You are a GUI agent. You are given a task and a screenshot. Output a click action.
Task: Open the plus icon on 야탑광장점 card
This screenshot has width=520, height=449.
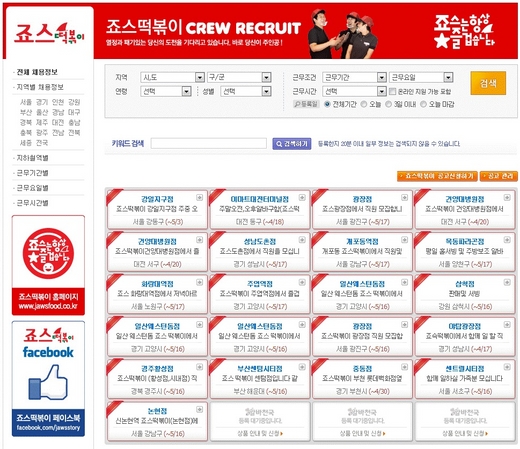[x=507, y=325]
